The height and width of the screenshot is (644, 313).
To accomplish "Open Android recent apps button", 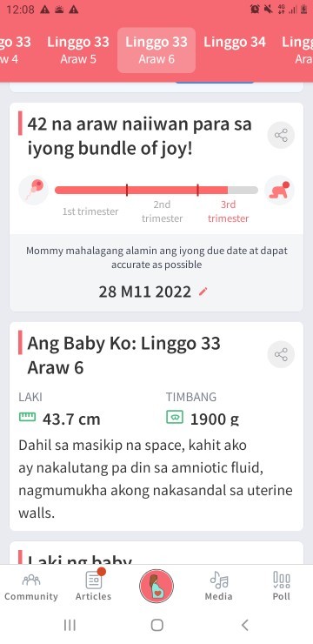I will (x=70, y=625).
